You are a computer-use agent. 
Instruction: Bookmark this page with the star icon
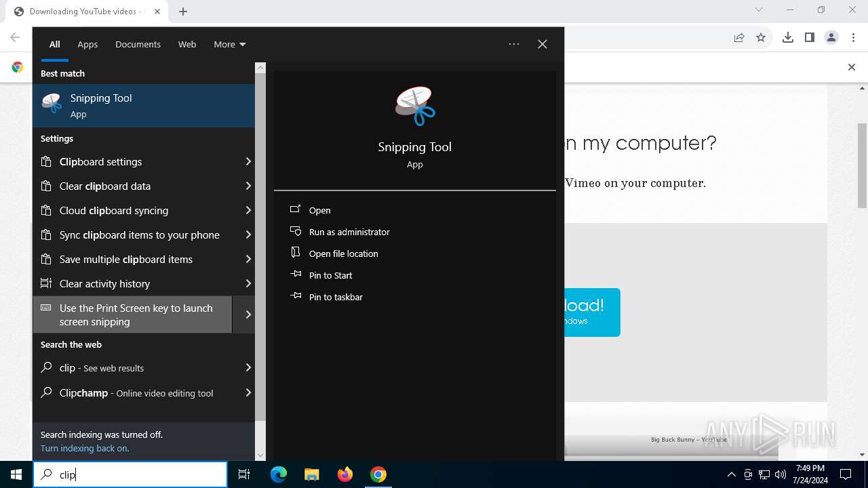[761, 38]
